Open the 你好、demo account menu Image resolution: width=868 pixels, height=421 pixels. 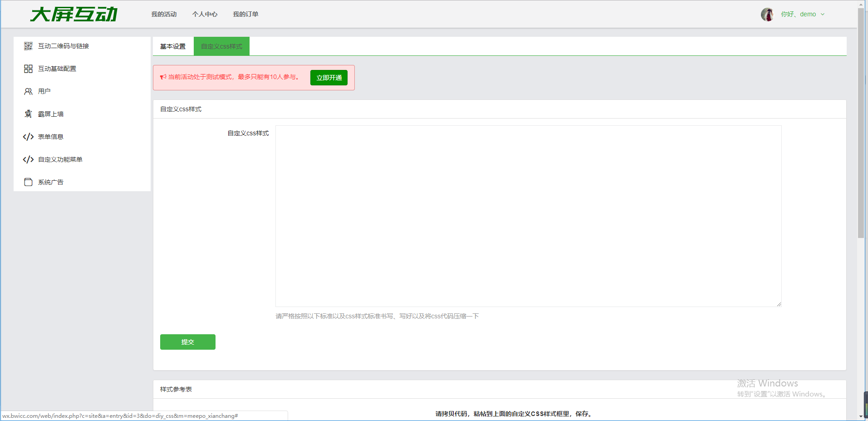[x=798, y=15]
